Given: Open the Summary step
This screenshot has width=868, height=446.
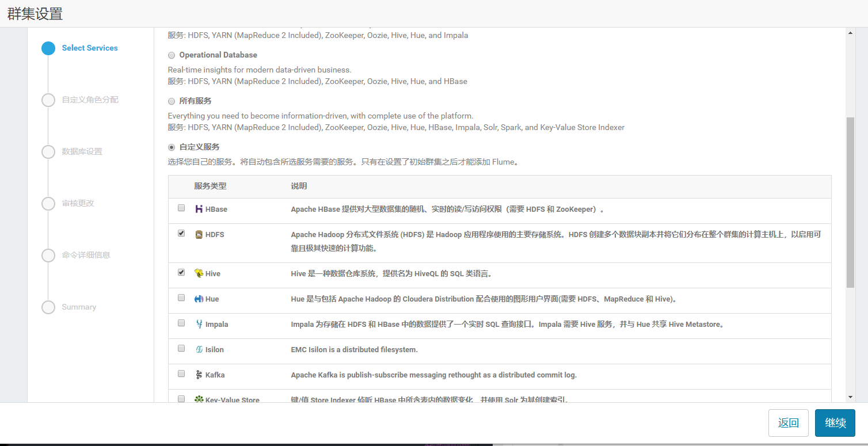Looking at the screenshot, I should (79, 307).
